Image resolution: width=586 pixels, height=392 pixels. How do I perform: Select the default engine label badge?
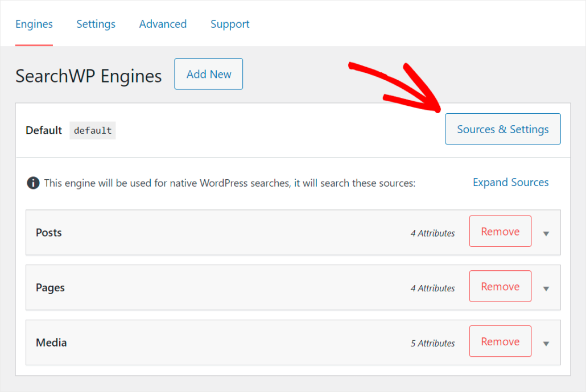coord(92,130)
